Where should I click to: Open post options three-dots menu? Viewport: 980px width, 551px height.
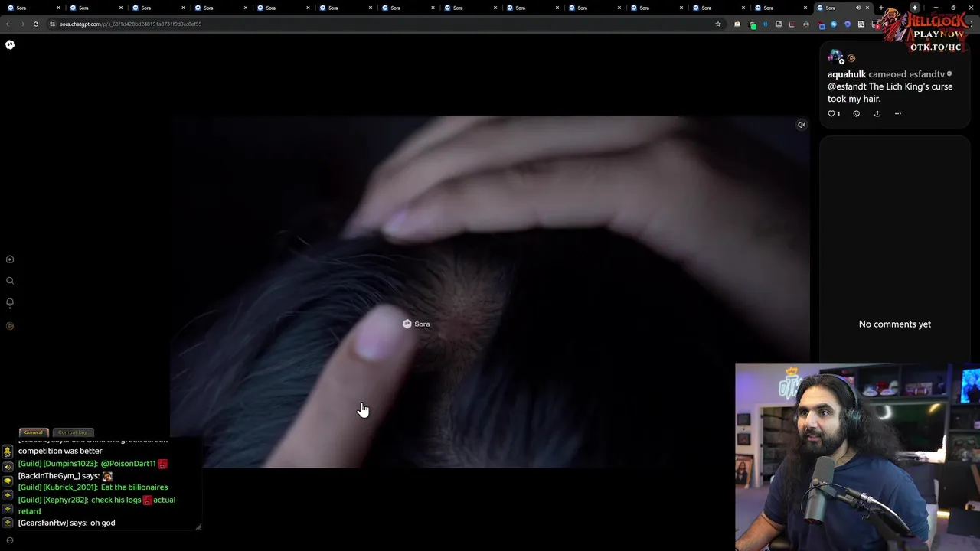[898, 113]
